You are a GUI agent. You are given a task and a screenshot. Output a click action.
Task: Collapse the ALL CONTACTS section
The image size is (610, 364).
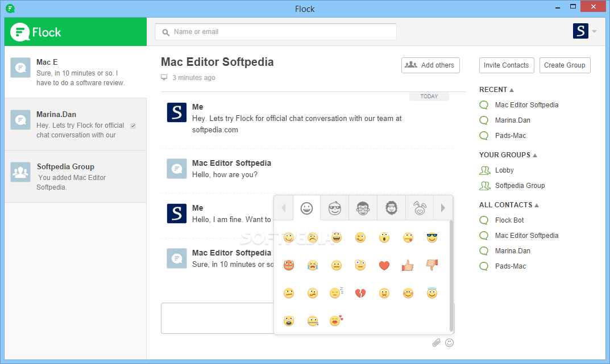(x=537, y=206)
